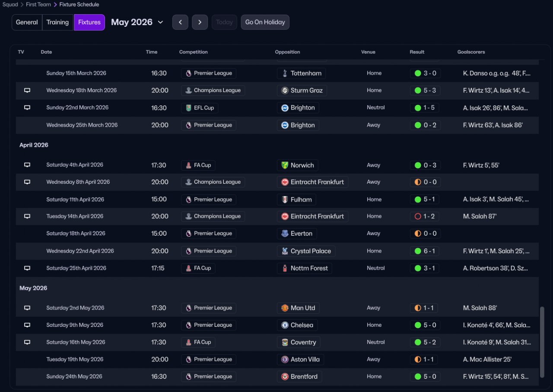Go to Squad in the breadcrumb
This screenshot has height=392, width=553.
(10, 4)
